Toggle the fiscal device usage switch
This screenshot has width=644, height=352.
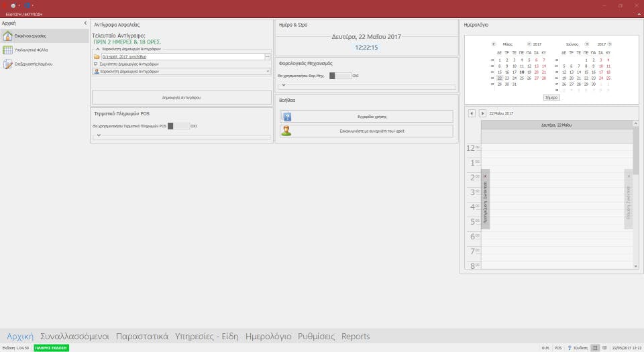pyautogui.click(x=341, y=76)
